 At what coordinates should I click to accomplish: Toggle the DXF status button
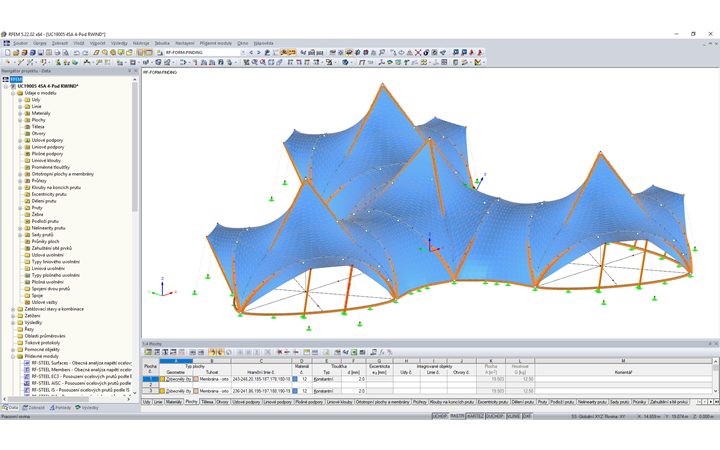[527, 416]
